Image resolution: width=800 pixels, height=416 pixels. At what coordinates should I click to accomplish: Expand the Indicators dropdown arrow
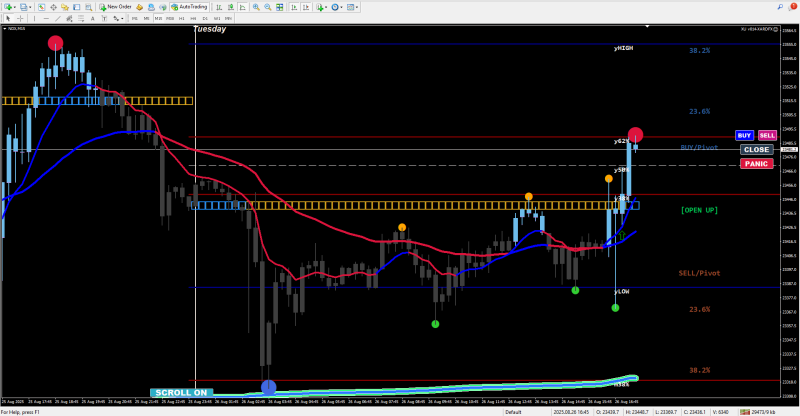326,8
